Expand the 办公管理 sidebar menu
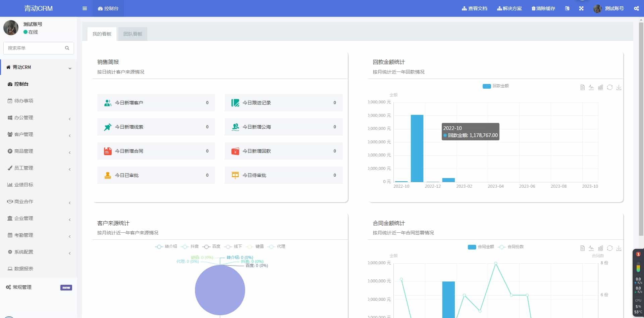Screen dimensions: 644x318 click(39, 118)
